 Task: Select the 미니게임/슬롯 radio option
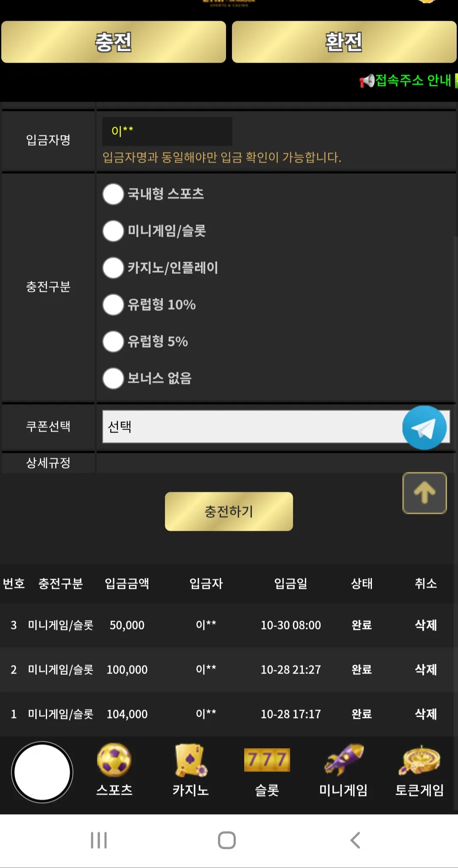[x=113, y=231]
